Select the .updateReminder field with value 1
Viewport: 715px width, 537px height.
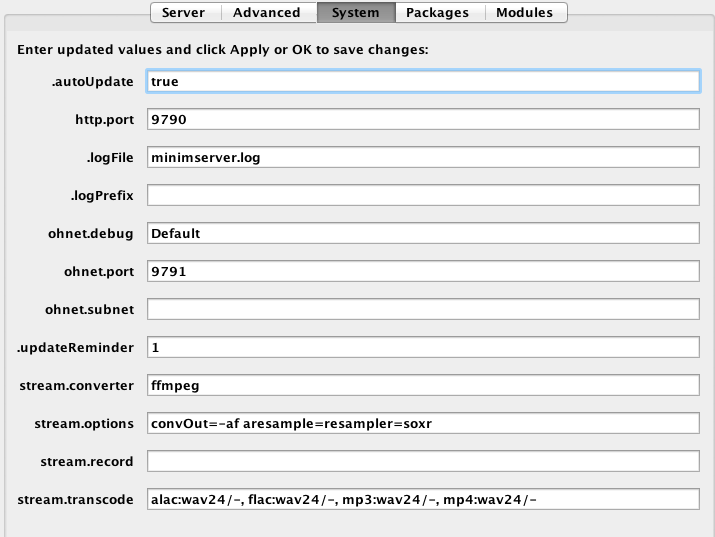423,347
